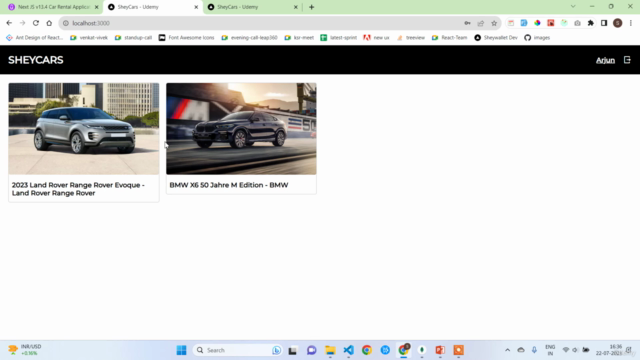640x360 pixels.
Task: Open the ENG IN language switcher
Action: [x=550, y=350]
